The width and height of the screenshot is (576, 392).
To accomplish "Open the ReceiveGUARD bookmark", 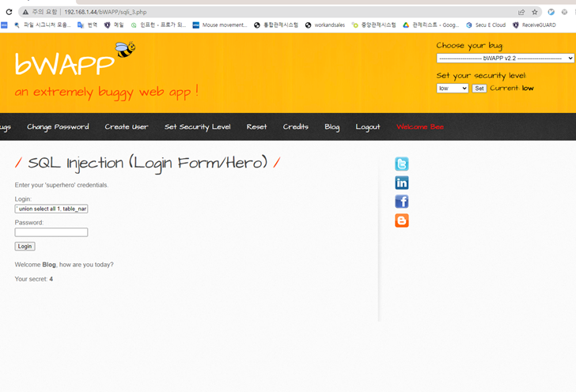I will (x=534, y=25).
